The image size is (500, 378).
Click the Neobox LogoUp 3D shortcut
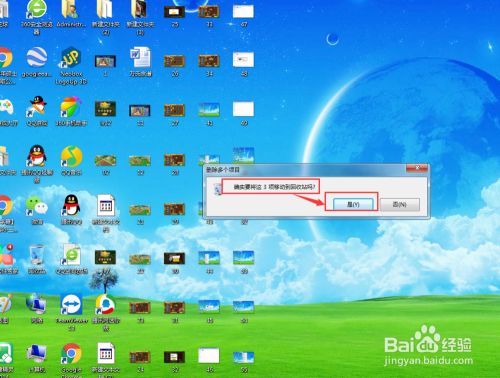click(x=71, y=66)
